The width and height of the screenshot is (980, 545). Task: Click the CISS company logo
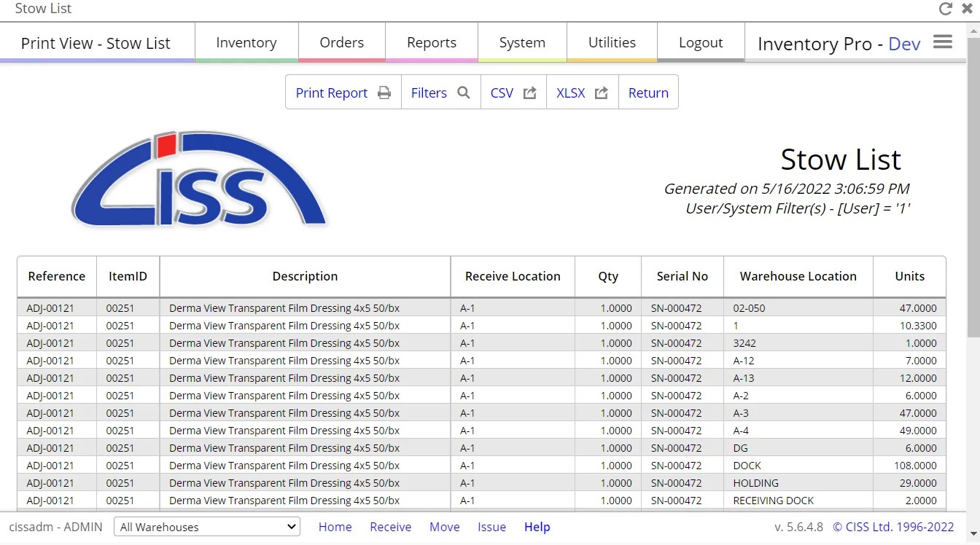[198, 177]
